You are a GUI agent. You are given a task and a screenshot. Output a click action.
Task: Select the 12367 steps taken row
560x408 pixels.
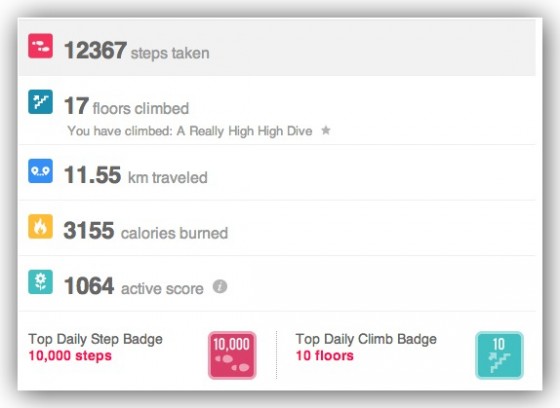click(277, 48)
